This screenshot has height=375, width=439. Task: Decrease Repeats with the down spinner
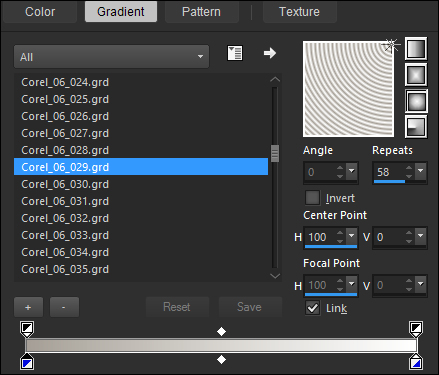(409, 176)
